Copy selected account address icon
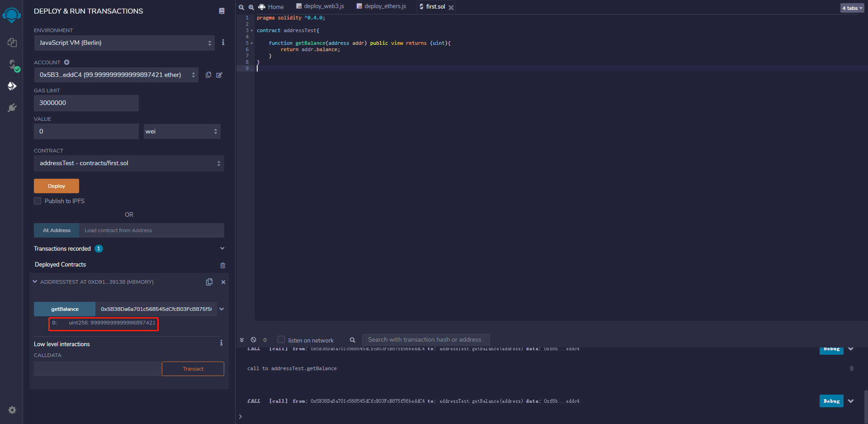The image size is (868, 424). (208, 75)
